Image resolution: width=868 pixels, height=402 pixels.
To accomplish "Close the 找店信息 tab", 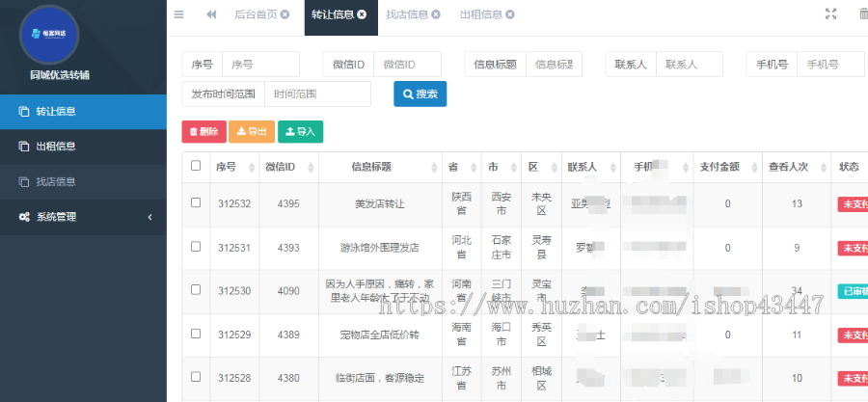I will tap(436, 14).
